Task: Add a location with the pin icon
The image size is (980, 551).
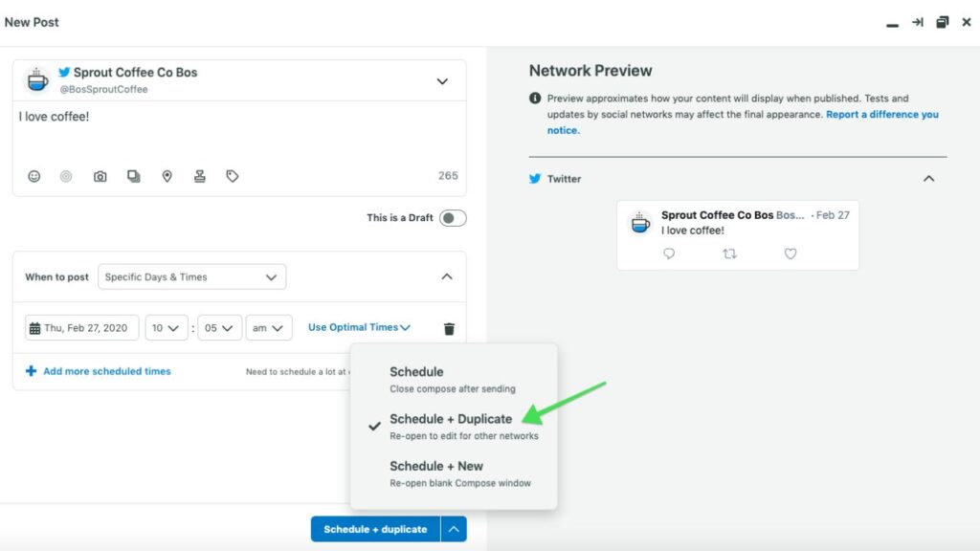Action: (167, 177)
